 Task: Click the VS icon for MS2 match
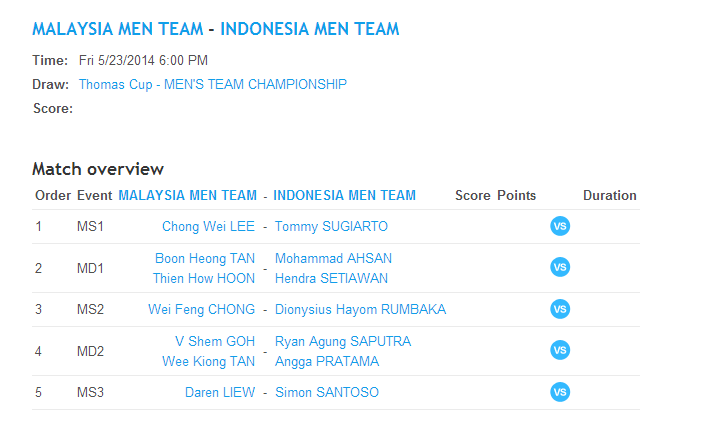point(560,309)
